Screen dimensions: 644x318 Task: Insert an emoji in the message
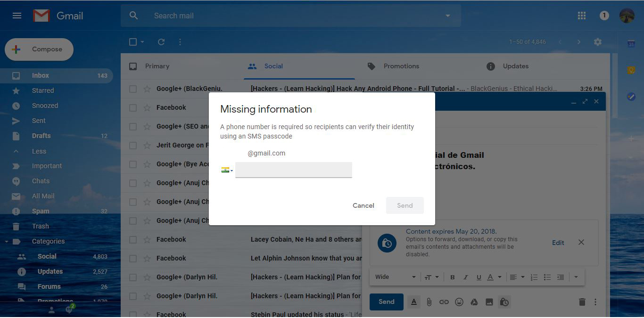click(x=459, y=302)
